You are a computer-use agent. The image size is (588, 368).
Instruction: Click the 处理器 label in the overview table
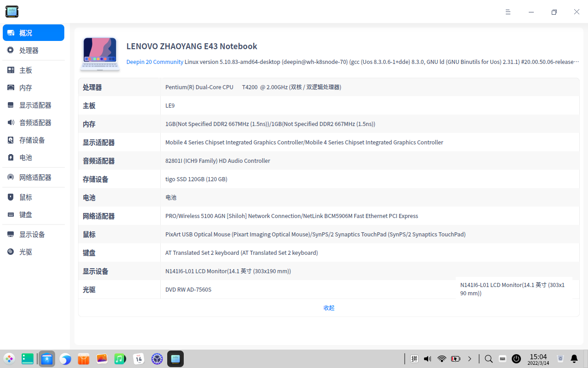coord(92,87)
